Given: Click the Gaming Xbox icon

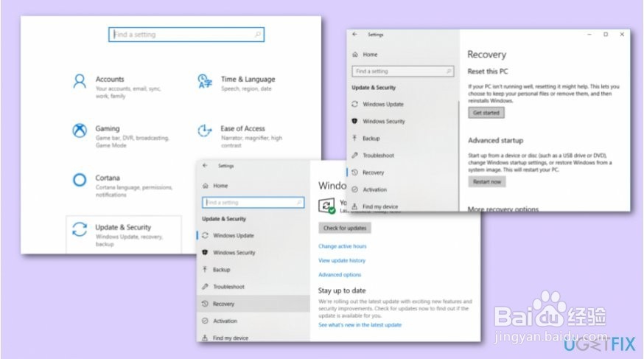Looking at the screenshot, I should [x=80, y=130].
